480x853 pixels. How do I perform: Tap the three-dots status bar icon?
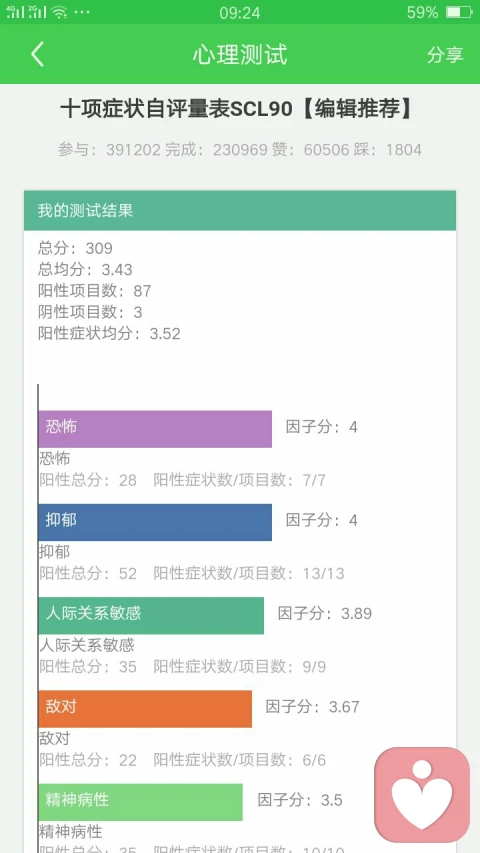coord(82,12)
